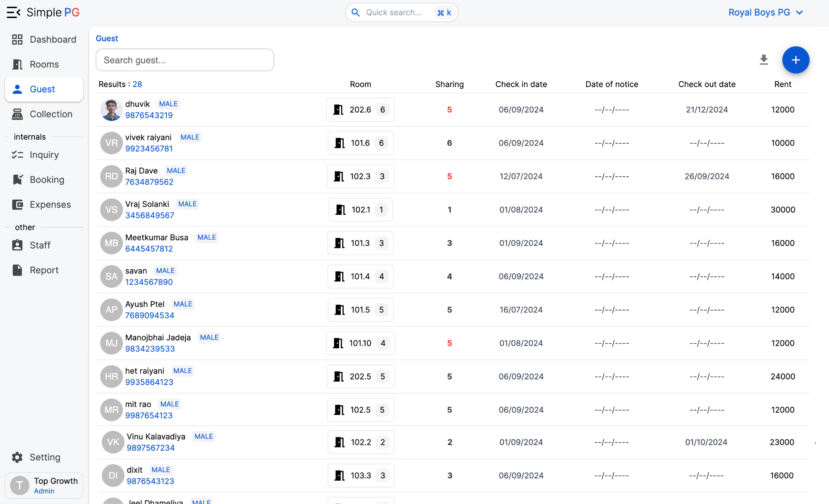The width and height of the screenshot is (829, 504).
Task: Open the Rooms page from the sidebar
Action: coord(44,64)
